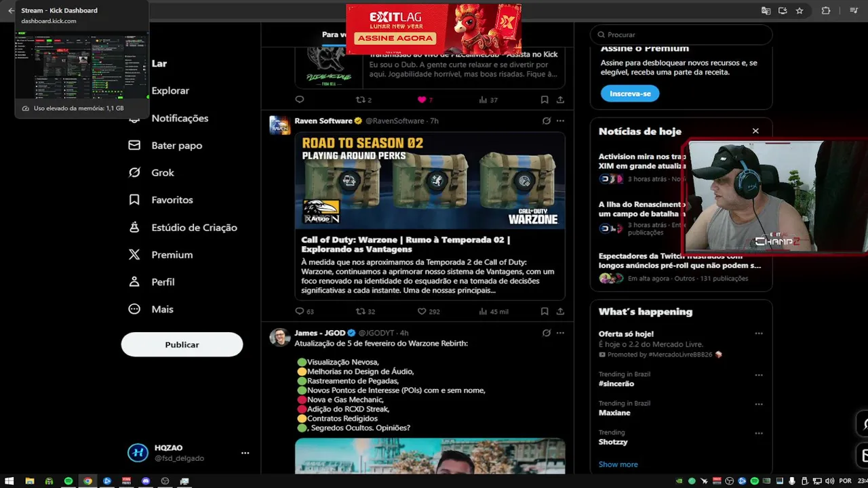Open Windows Start menu

10,481
